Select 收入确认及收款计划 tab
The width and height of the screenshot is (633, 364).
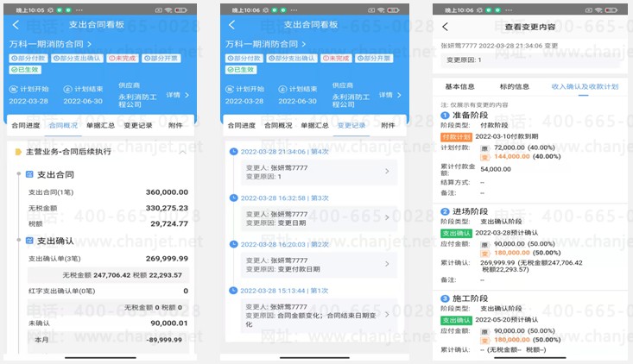pos(585,86)
